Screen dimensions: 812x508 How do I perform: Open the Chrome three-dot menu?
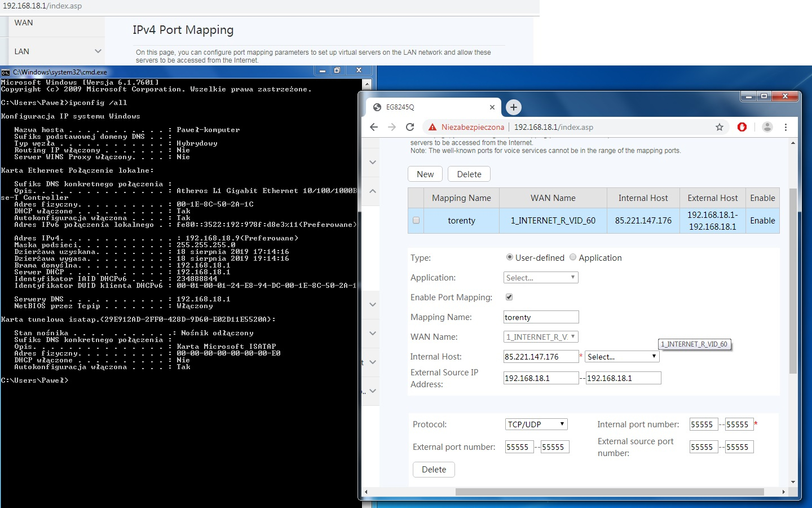pyautogui.click(x=785, y=127)
